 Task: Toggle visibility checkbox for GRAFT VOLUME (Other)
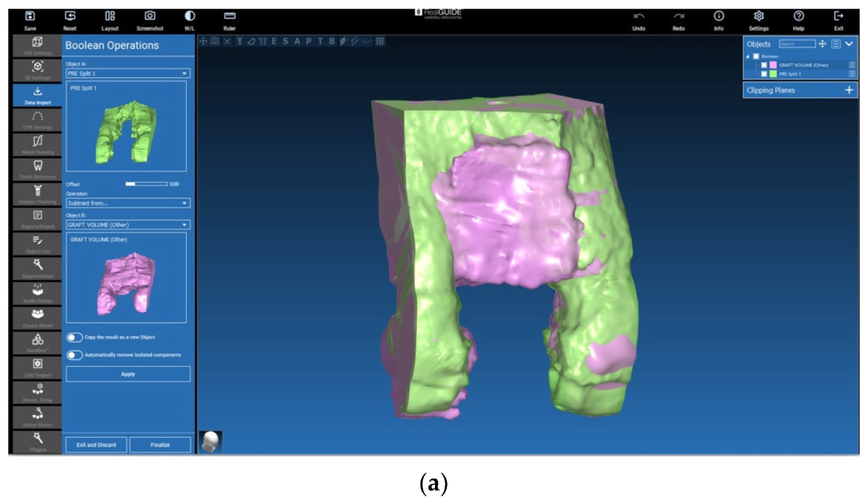click(x=764, y=65)
